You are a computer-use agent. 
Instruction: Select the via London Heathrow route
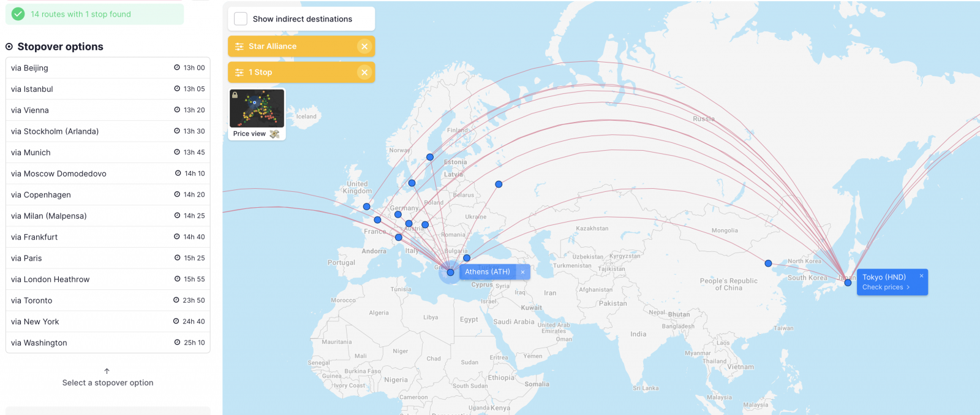[108, 280]
